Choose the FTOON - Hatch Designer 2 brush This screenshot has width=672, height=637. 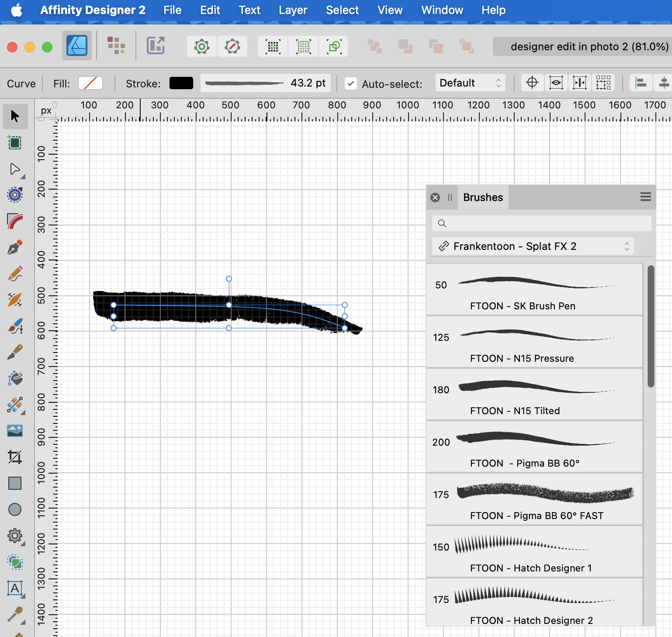534,602
